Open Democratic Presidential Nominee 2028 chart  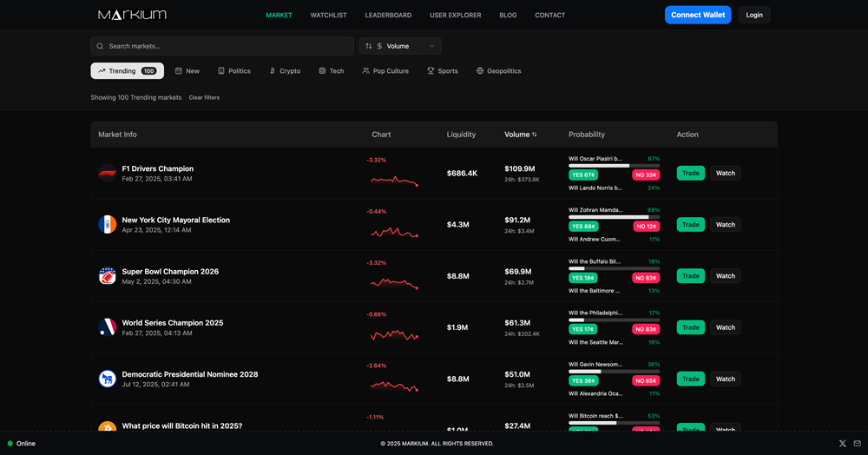coord(394,386)
